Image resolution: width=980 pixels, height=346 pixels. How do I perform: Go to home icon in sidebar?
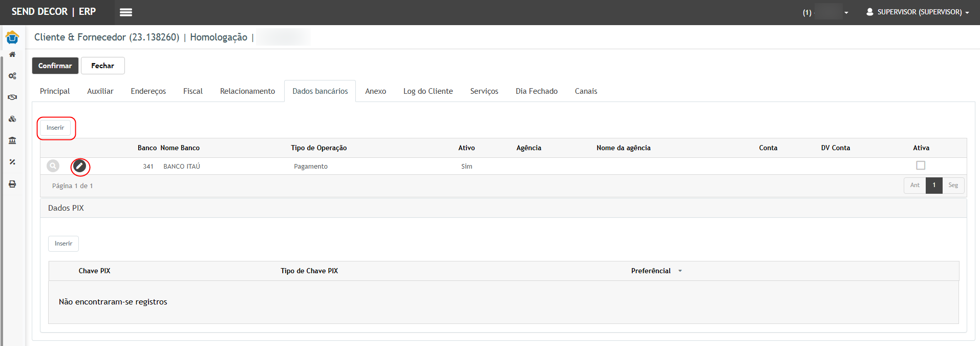[12, 54]
